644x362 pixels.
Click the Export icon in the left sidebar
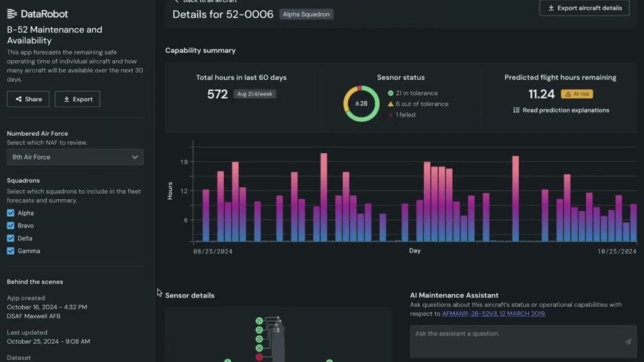pos(77,99)
